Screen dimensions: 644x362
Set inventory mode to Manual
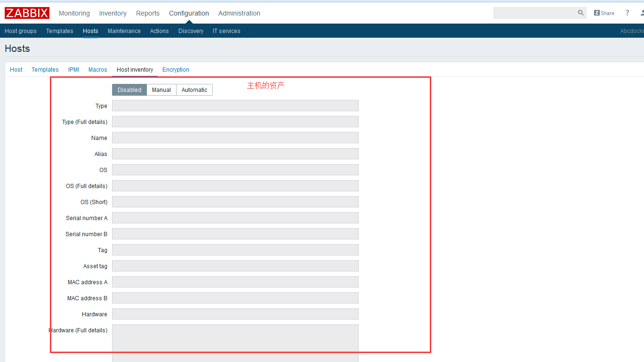[x=161, y=90]
